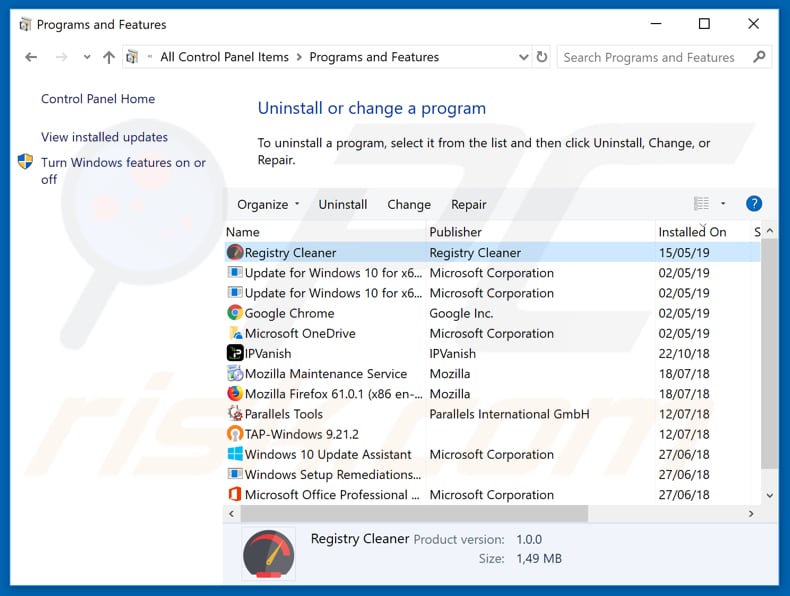This screenshot has height=596, width=790.
Task: Open help with the blue question mark
Action: pos(754,204)
